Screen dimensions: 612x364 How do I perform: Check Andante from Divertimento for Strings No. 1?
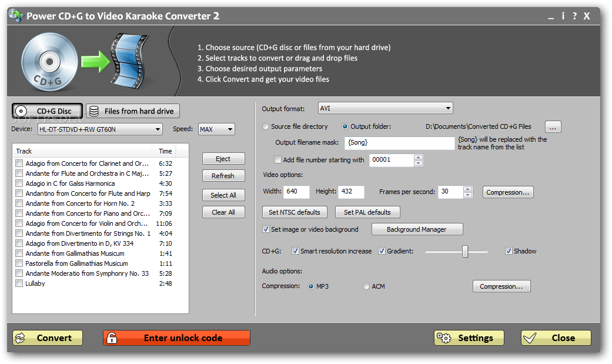pos(19,233)
